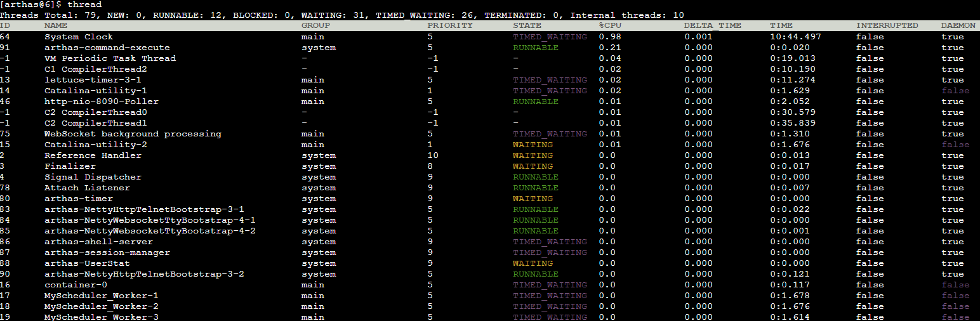Image resolution: width=980 pixels, height=321 pixels.
Task: Select the arthas-command-execute thread name
Action: 107,48
